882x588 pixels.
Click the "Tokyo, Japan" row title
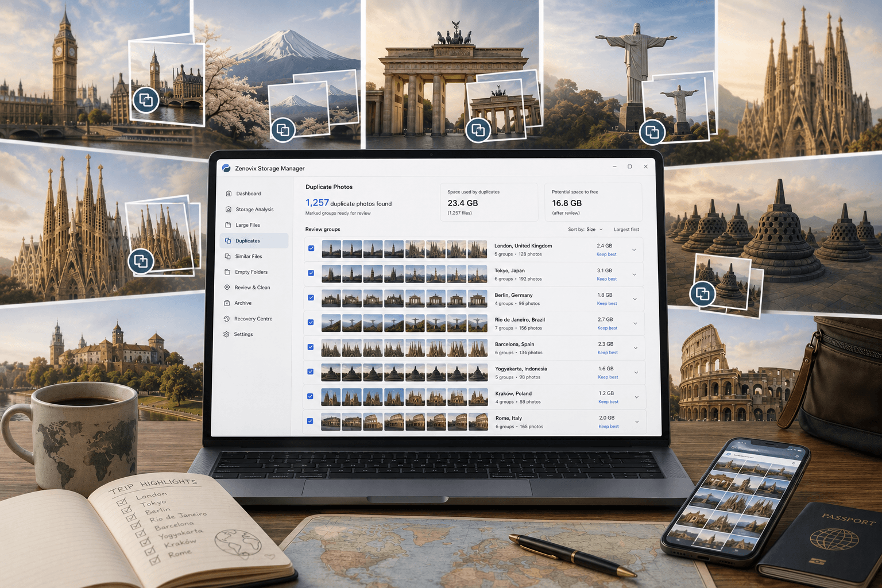tap(509, 270)
